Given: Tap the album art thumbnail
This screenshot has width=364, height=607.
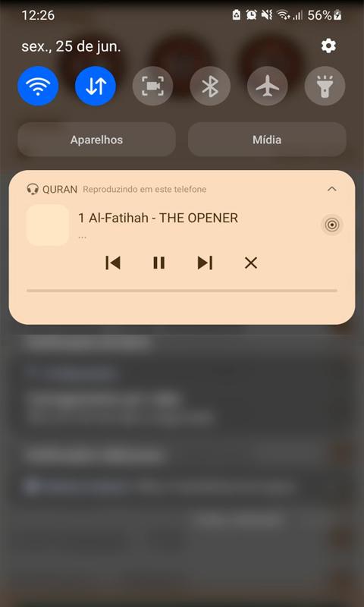Looking at the screenshot, I should point(48,225).
